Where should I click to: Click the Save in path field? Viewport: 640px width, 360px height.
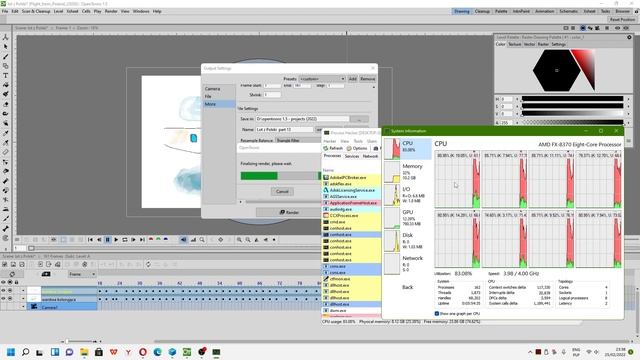click(302, 119)
